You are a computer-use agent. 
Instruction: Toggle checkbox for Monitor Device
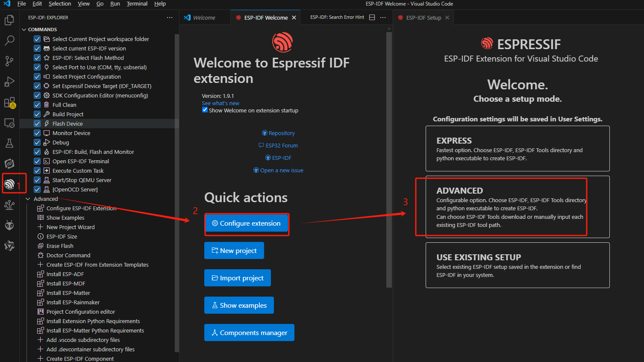click(37, 133)
